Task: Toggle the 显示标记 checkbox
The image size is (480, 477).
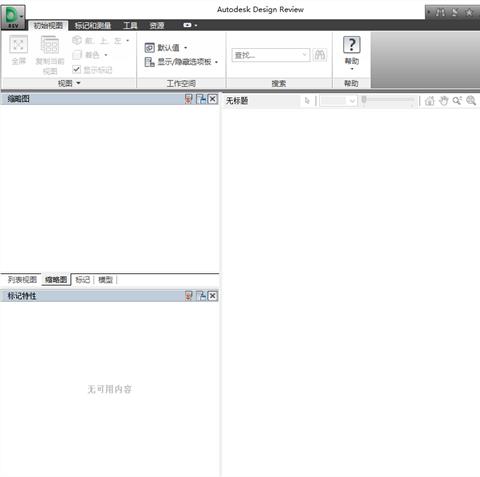Action: tap(76, 69)
